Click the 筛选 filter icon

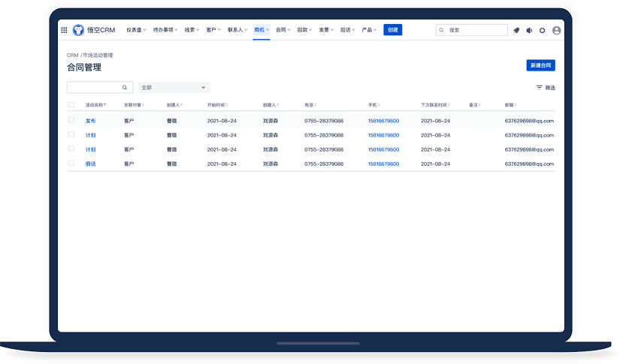click(x=539, y=88)
